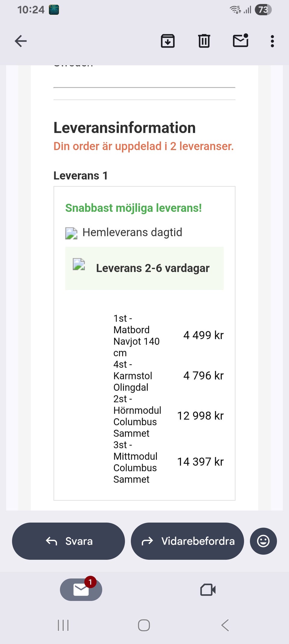Forward email with Vidarebefordra button
Image resolution: width=289 pixels, height=644 pixels.
[187, 541]
